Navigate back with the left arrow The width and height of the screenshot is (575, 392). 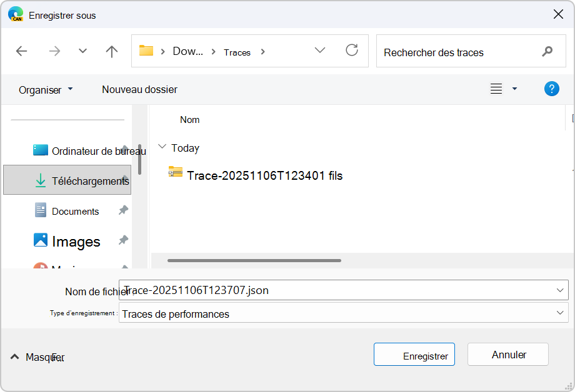(x=21, y=52)
